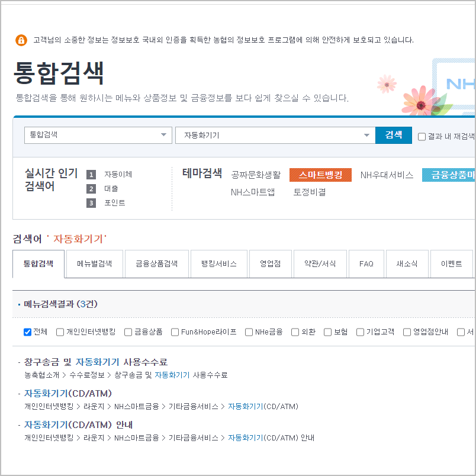Open the 약관/서식 tab
Screen dimensions: 476x476
click(320, 264)
